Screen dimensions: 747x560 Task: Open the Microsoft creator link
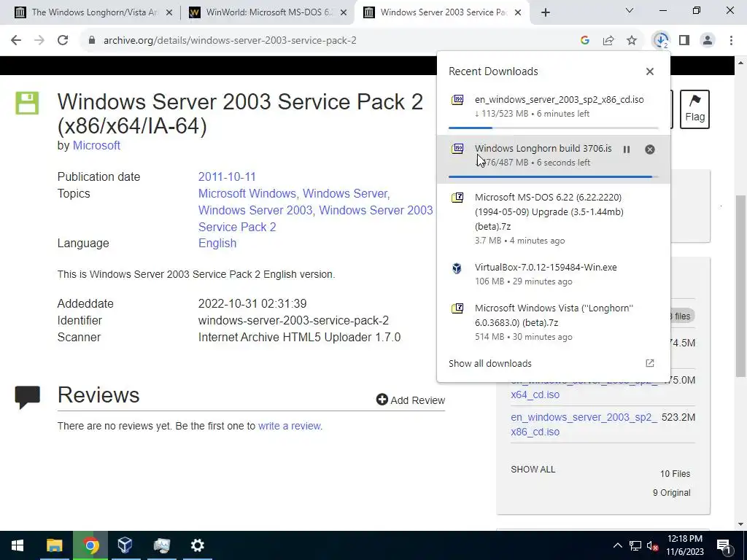click(x=96, y=146)
